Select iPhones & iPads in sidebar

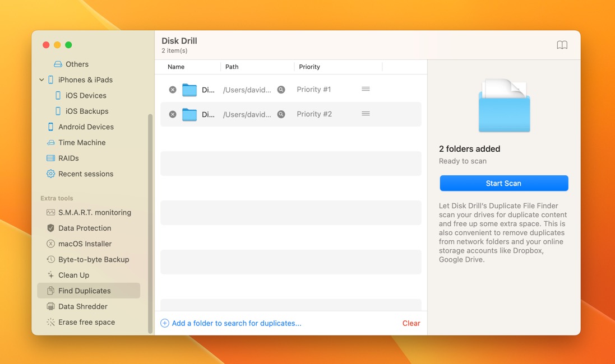(85, 80)
